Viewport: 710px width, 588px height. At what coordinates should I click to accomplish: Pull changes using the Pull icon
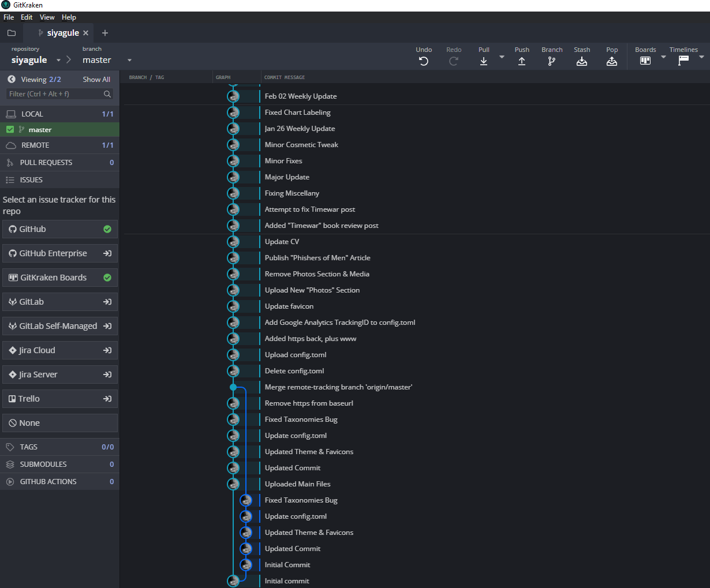pos(484,61)
